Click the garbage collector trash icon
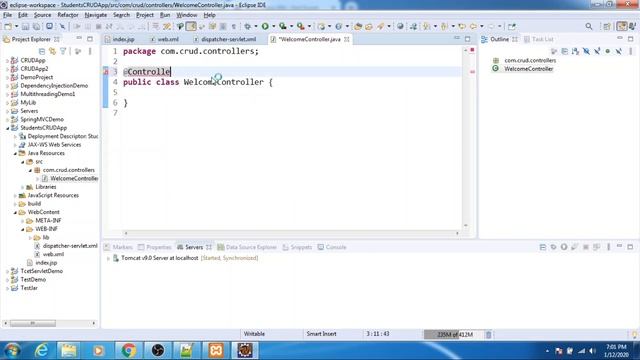640x360 pixels. (489, 335)
